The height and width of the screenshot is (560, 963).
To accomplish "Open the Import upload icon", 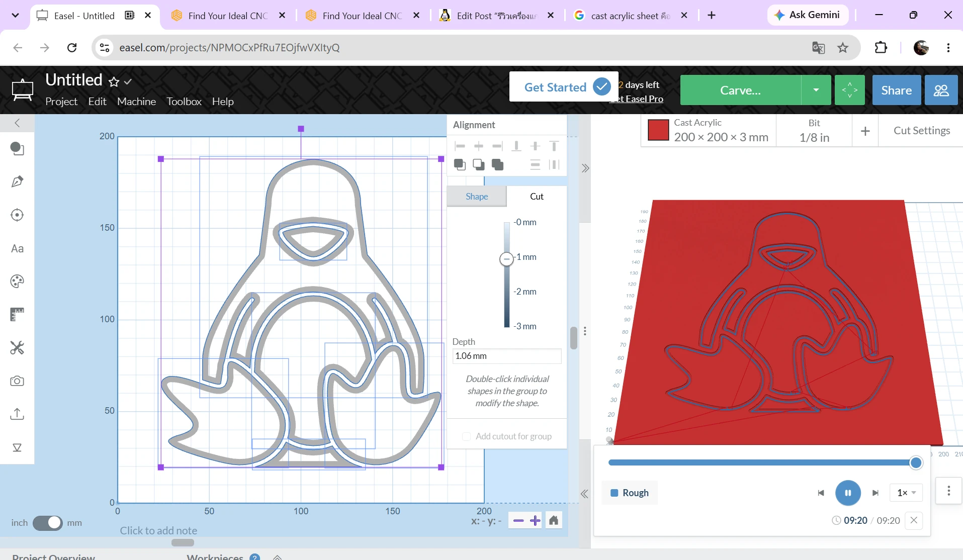I will [x=17, y=414].
